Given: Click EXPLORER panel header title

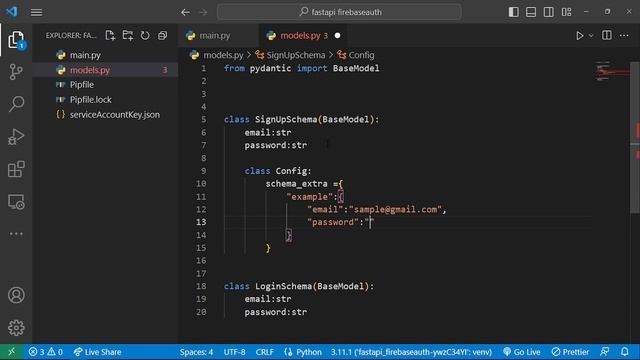Looking at the screenshot, I should 71,36.
